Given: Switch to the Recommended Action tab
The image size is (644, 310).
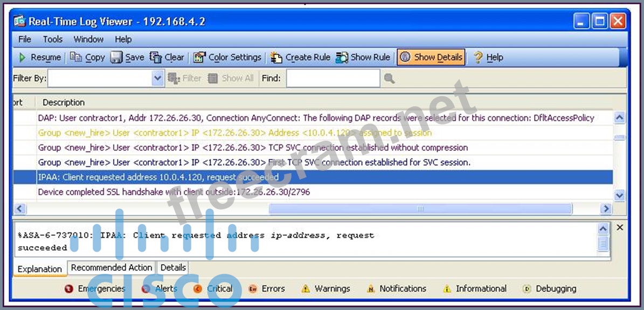Looking at the screenshot, I should point(112,267).
